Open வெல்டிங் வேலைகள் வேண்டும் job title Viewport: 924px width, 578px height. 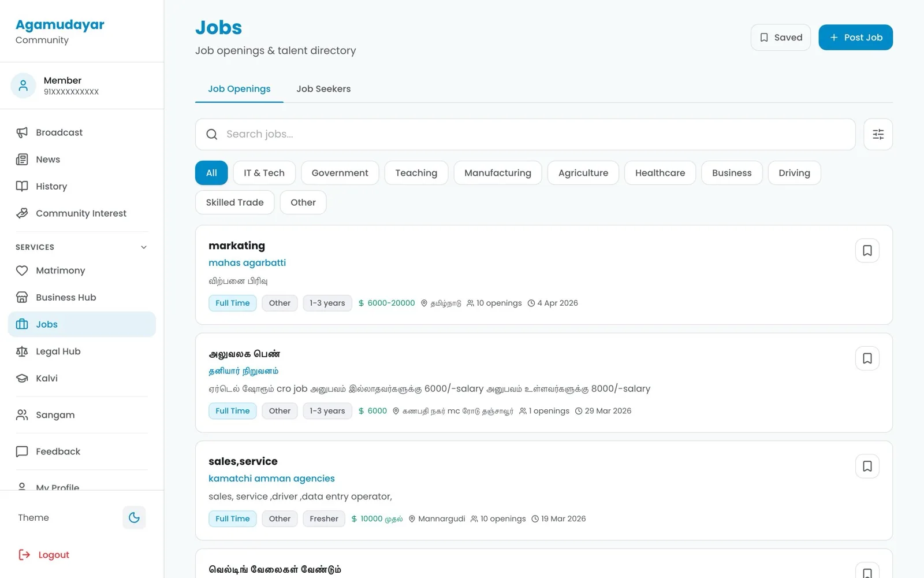(275, 569)
